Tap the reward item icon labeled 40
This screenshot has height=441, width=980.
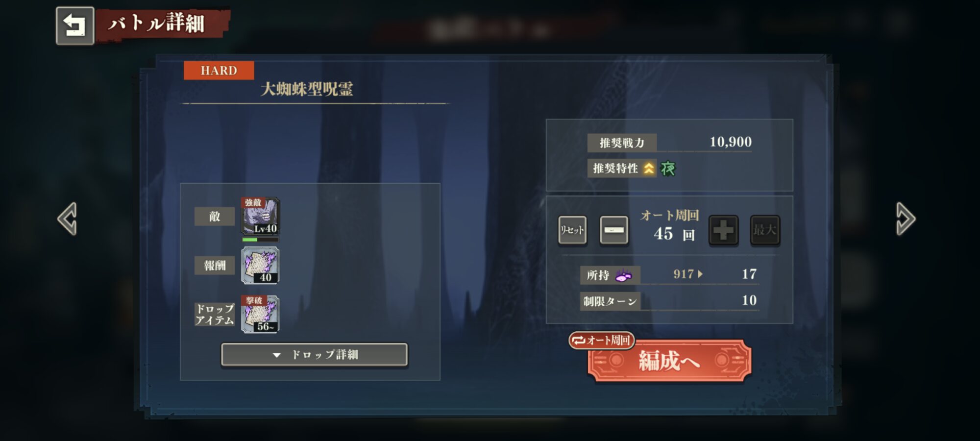tap(260, 265)
